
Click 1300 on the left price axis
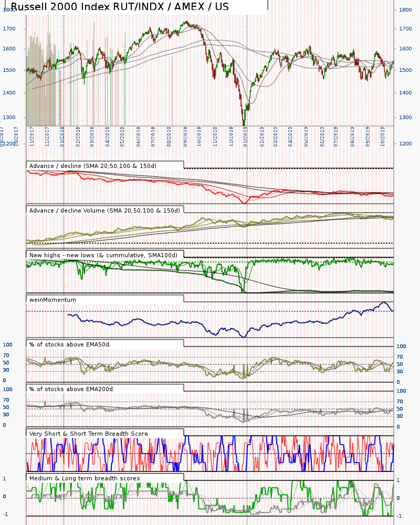coord(9,118)
